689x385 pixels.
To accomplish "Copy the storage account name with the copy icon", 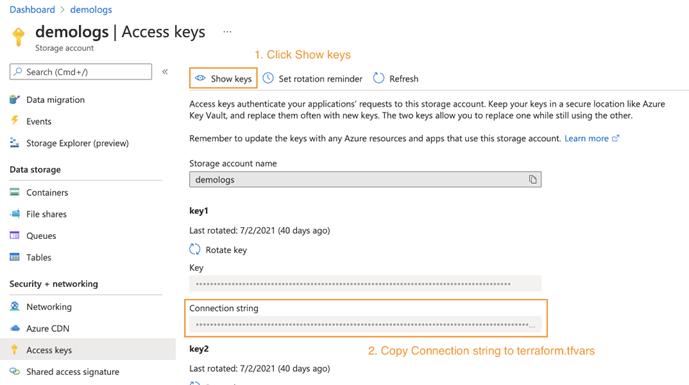I will point(533,179).
